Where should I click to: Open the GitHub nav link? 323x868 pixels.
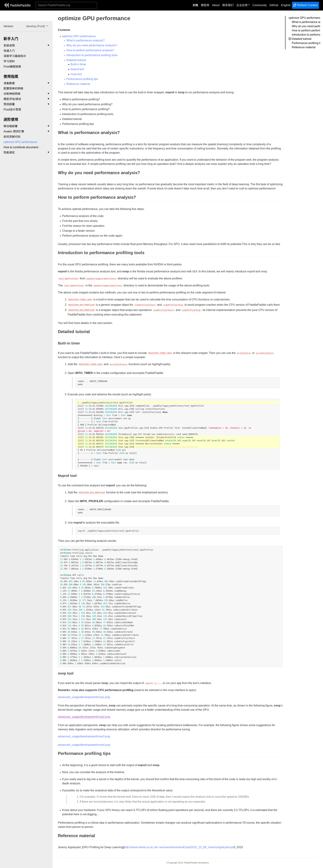coord(274,5)
